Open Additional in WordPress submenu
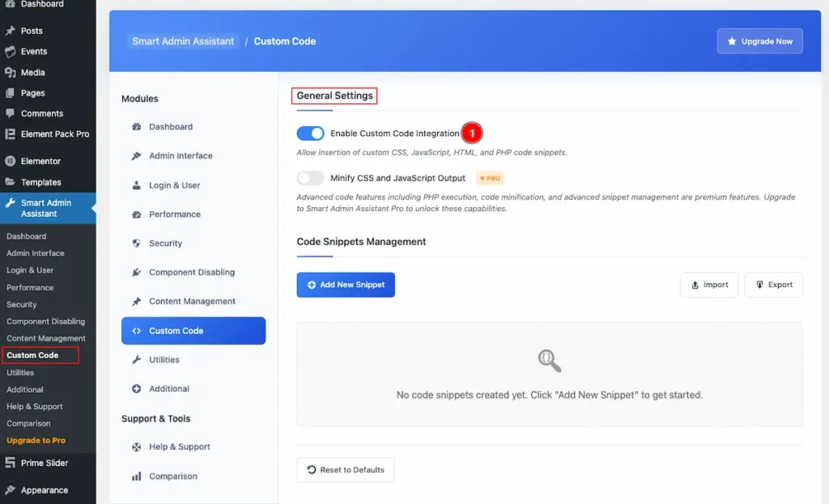The image size is (829, 504). (25, 389)
